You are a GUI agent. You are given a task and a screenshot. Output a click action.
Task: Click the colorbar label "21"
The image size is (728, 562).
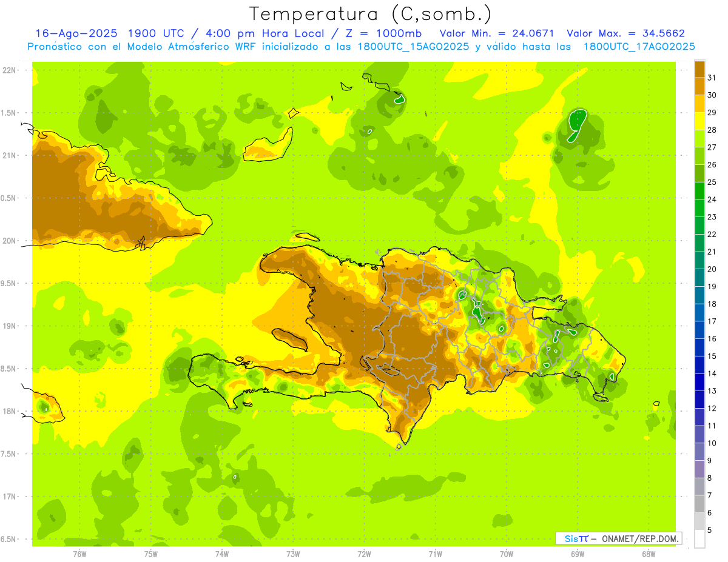(712, 252)
